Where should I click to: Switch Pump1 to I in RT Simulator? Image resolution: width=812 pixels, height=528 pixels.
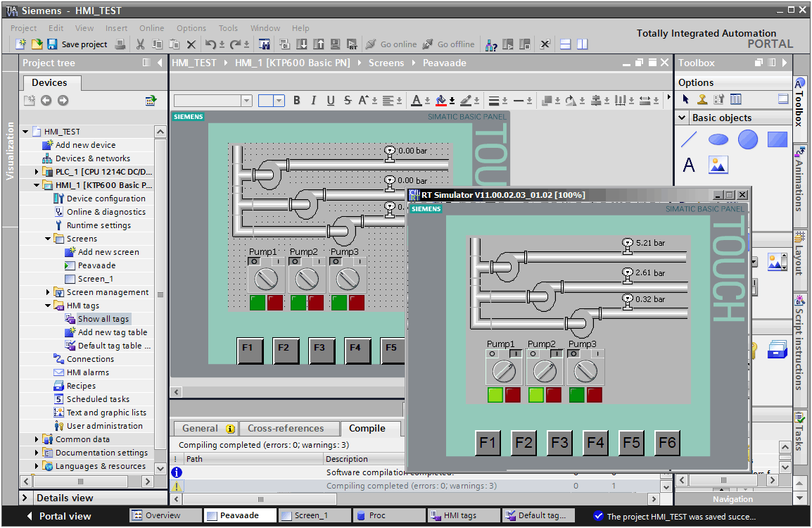click(x=515, y=354)
